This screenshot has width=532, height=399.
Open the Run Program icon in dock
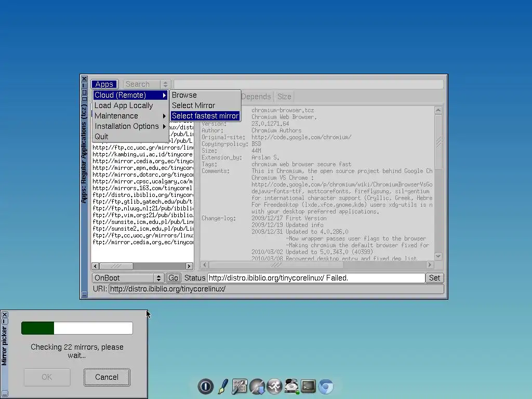(274, 387)
